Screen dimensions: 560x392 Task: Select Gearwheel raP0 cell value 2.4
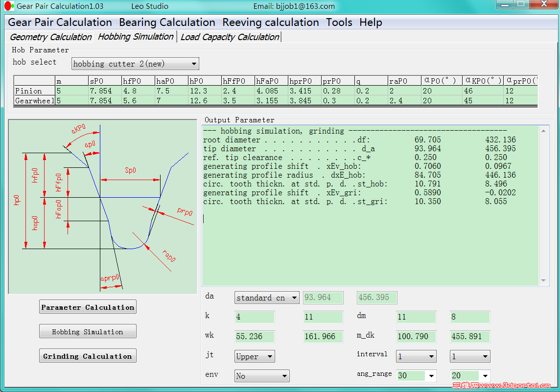[x=404, y=101]
